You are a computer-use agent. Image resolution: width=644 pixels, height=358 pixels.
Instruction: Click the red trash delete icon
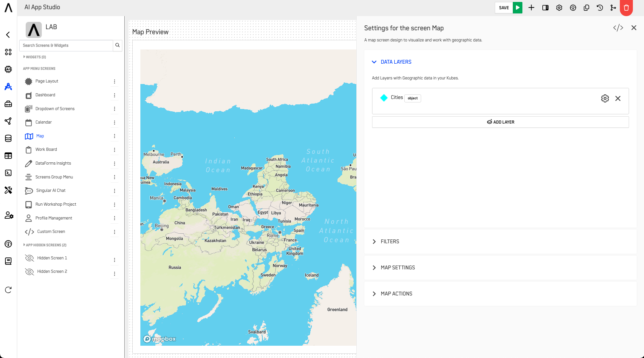(626, 8)
